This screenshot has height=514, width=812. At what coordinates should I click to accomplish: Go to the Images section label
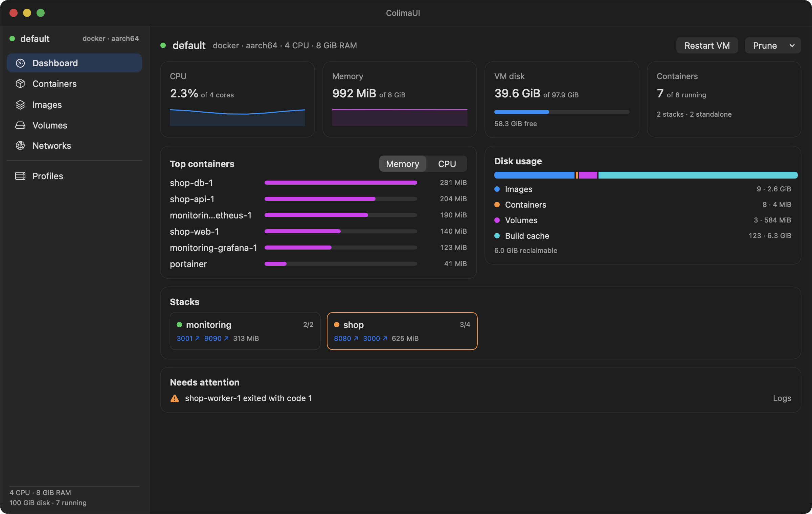click(47, 105)
